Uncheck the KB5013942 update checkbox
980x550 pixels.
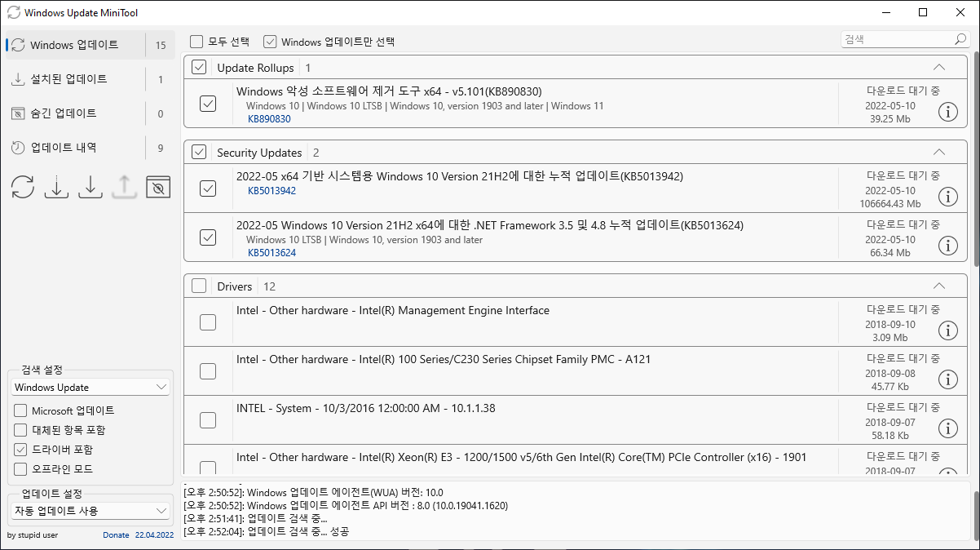pos(208,189)
